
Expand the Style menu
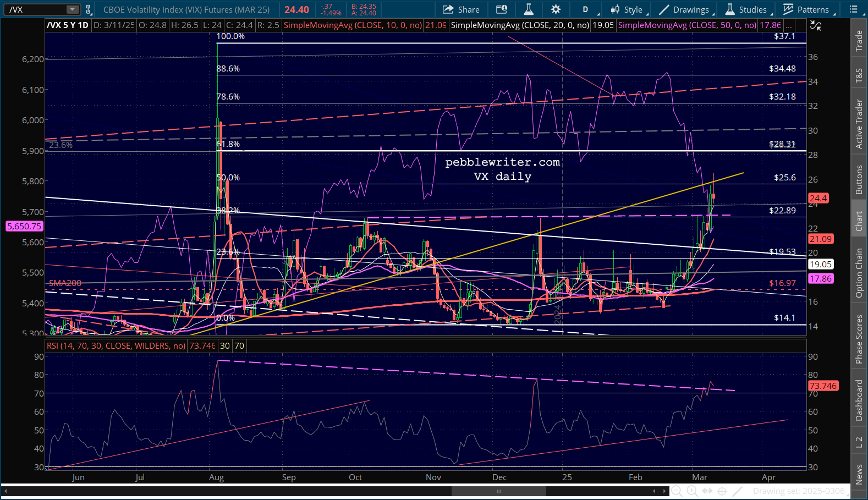[627, 9]
